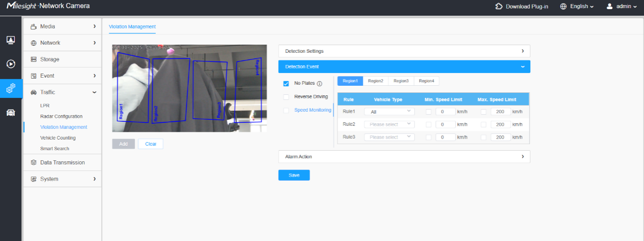The image size is (644, 241).
Task: Toggle Rule3 Max. Speed Limit checkbox
Action: 484,137
